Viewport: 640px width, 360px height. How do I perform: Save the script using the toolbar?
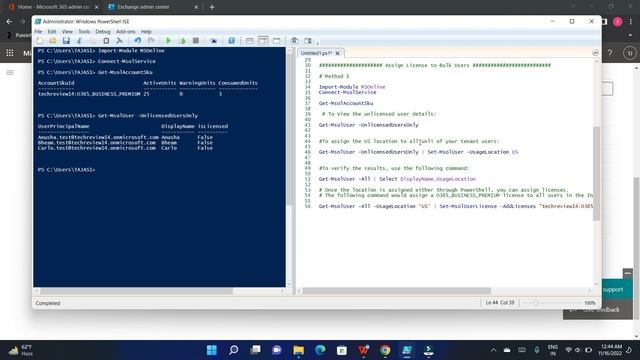pos(66,41)
